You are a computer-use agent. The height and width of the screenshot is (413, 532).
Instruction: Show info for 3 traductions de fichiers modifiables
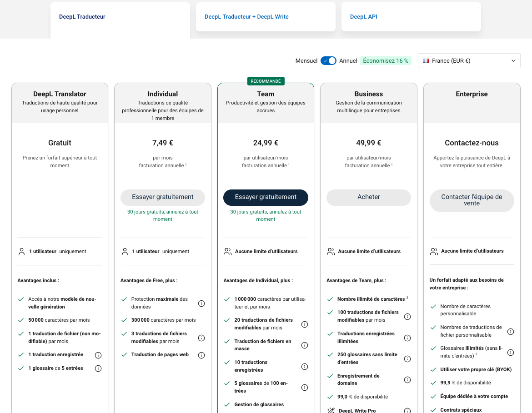pos(201,338)
